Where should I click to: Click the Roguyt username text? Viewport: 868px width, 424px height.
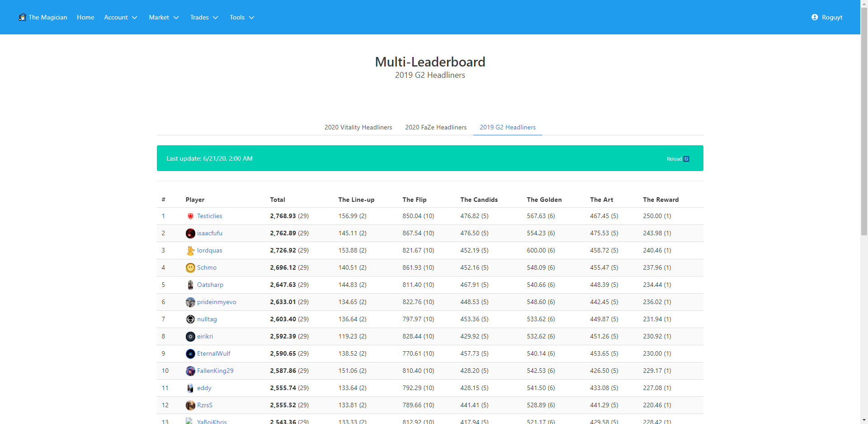pyautogui.click(x=832, y=17)
